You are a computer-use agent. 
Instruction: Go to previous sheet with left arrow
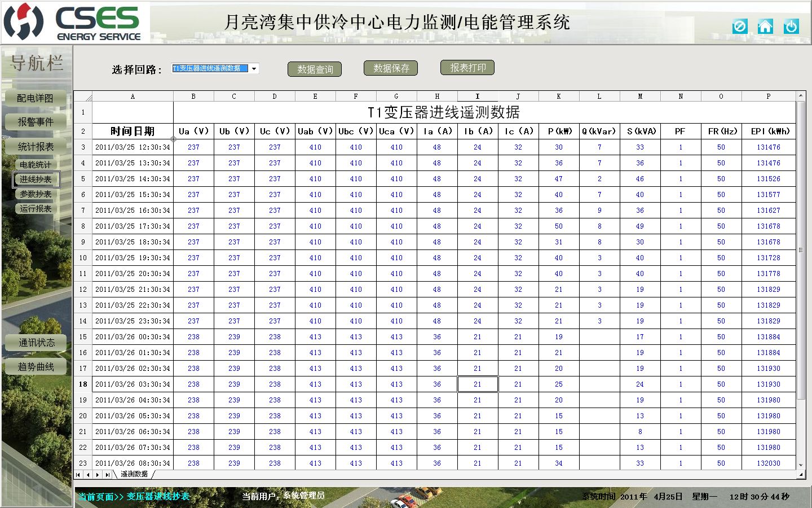tap(88, 475)
